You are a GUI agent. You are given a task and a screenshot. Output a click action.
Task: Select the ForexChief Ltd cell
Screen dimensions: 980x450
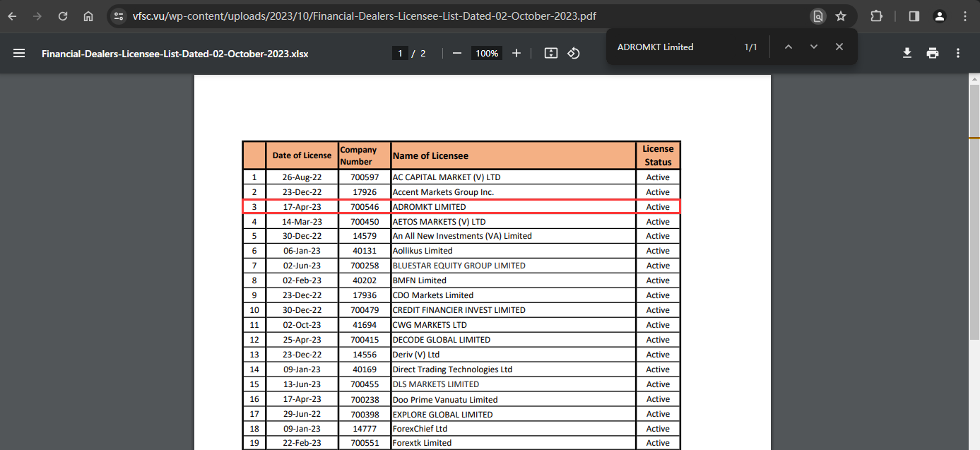tap(514, 429)
